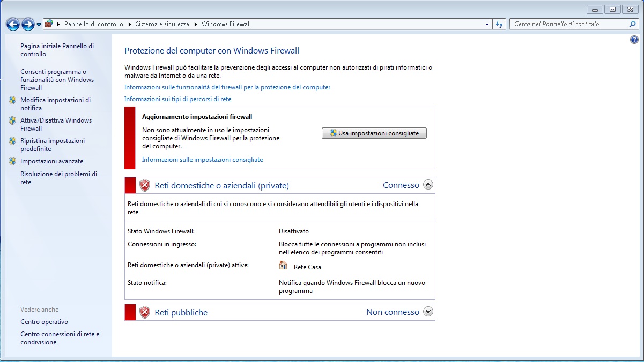Click the Back navigation arrow

click(x=13, y=24)
